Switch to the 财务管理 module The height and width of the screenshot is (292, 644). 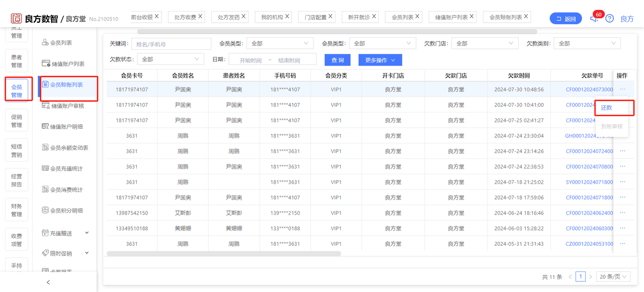(x=17, y=210)
